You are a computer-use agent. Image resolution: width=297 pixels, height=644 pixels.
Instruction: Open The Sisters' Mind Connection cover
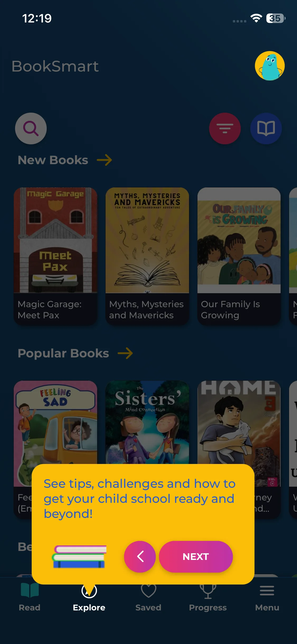point(147,422)
